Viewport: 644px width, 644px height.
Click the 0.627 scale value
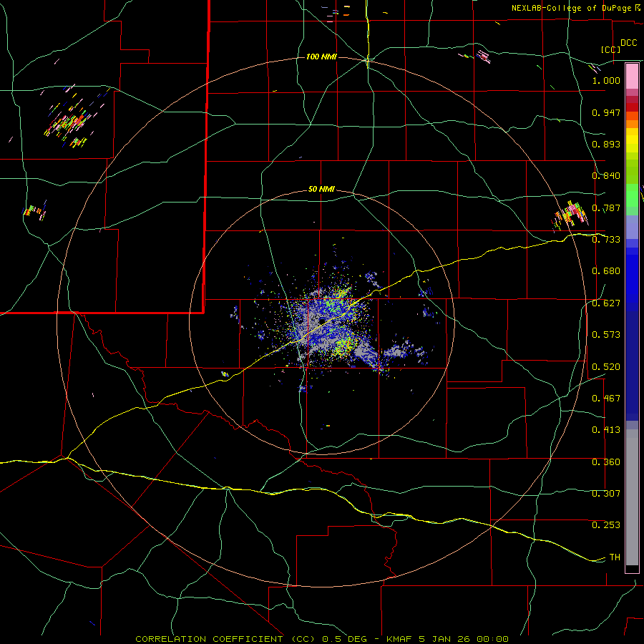pyautogui.click(x=606, y=303)
